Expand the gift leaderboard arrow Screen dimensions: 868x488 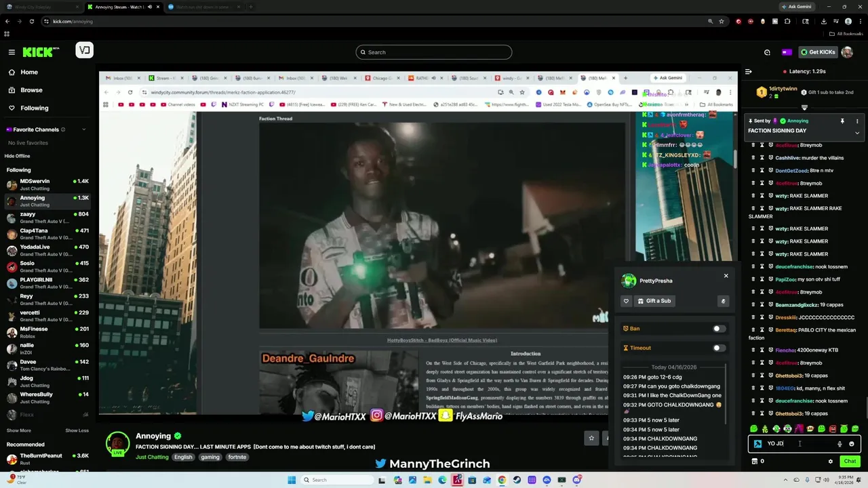tap(804, 108)
